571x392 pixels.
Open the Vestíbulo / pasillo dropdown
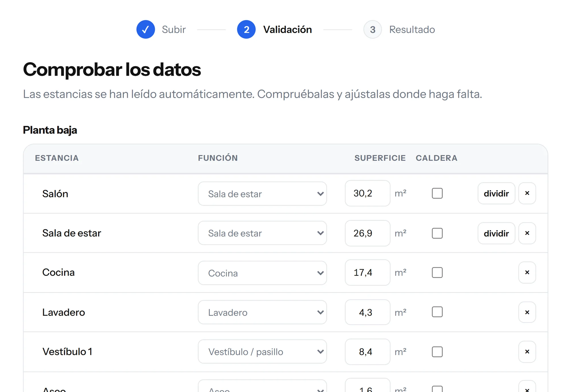[x=262, y=351]
